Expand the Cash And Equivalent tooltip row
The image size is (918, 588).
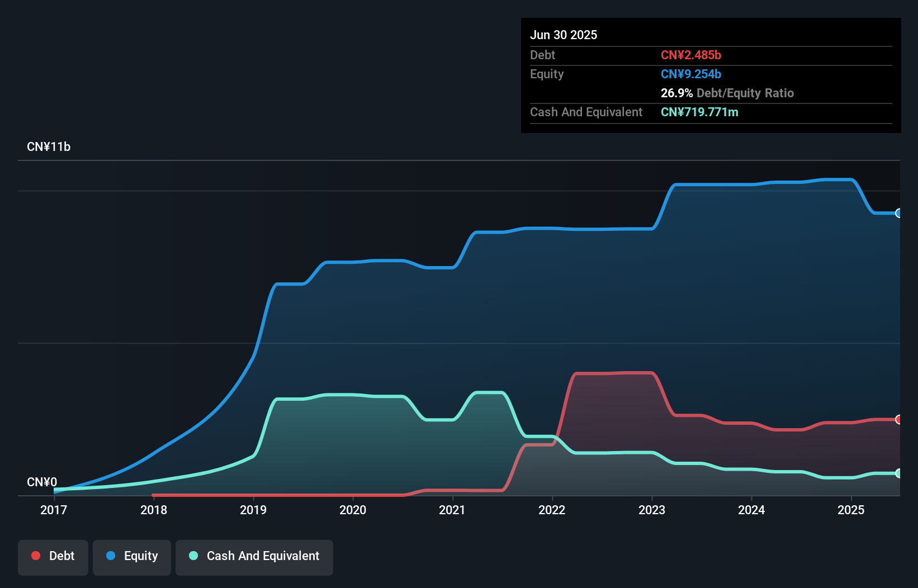pos(586,112)
